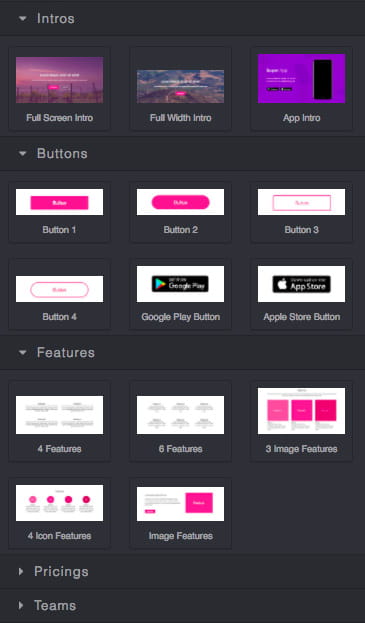Viewport: 365px width, 623px height.
Task: Pick the Button 3 outlined preview
Action: pos(301,202)
